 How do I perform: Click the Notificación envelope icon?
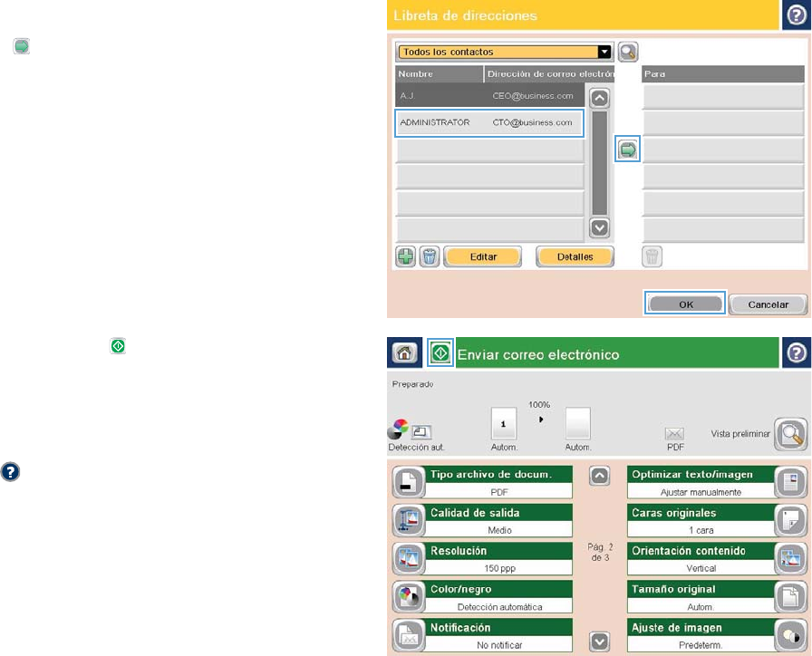(409, 636)
